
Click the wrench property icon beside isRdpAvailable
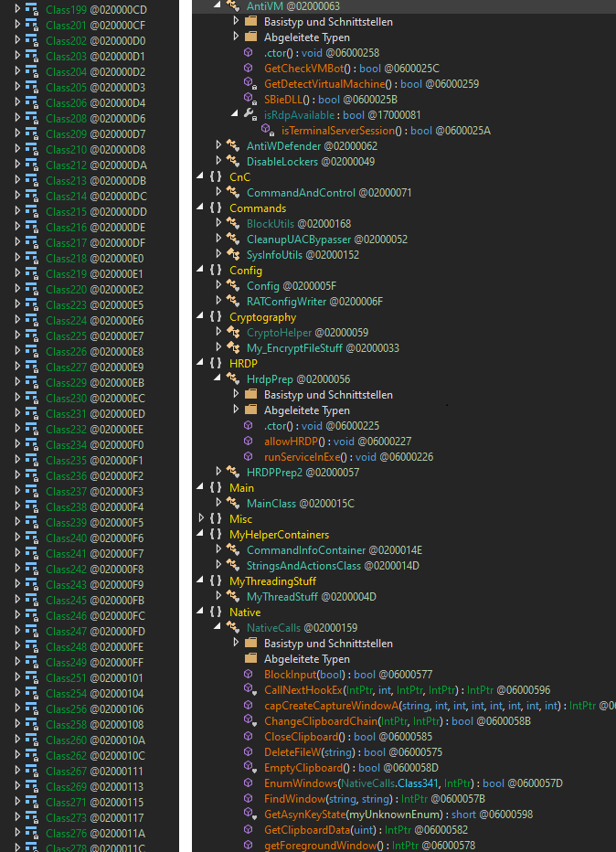(250, 115)
